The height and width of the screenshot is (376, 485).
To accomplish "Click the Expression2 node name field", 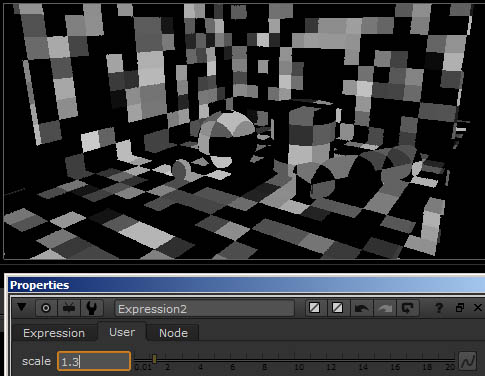I will pos(205,309).
